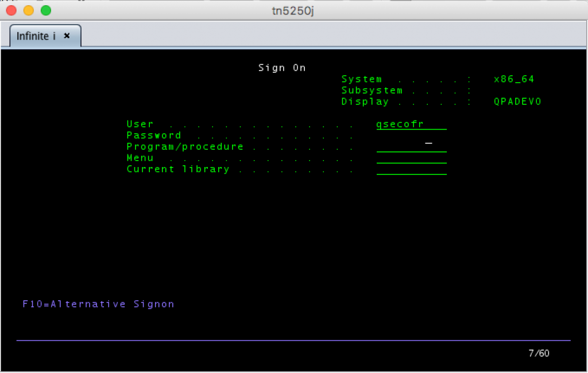Click the Current library label text
This screenshot has height=373, width=588.
point(178,169)
